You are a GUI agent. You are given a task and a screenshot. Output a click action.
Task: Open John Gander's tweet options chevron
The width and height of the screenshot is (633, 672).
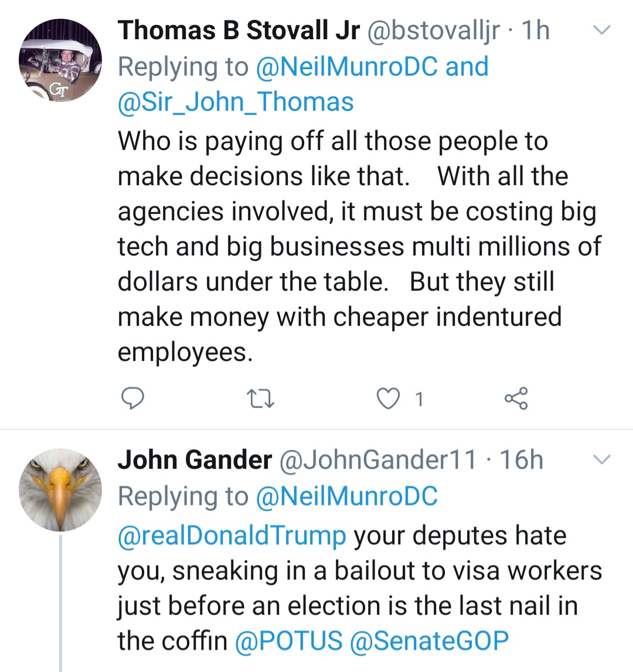pyautogui.click(x=602, y=459)
